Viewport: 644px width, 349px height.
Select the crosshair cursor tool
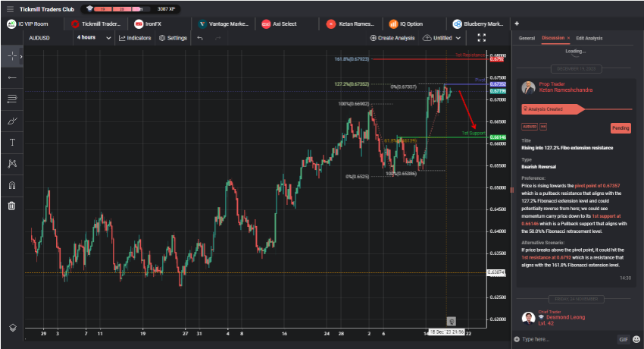click(11, 56)
